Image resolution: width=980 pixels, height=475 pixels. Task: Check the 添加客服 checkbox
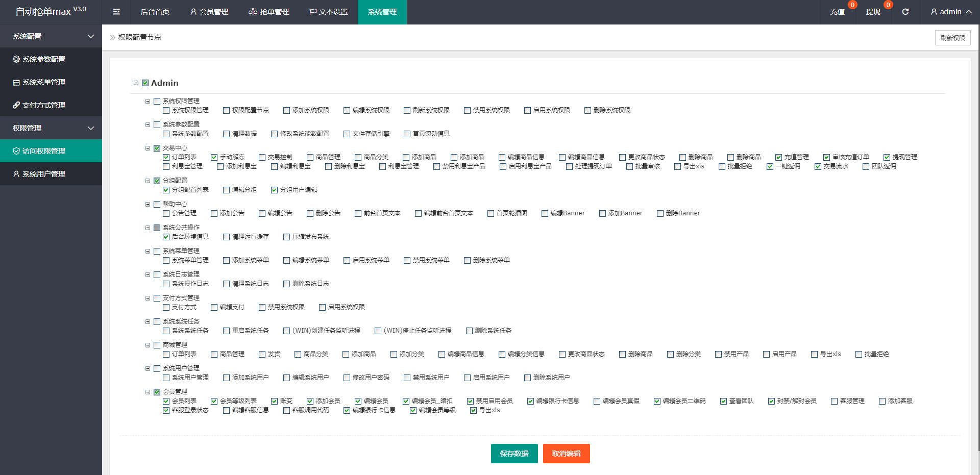coord(883,402)
